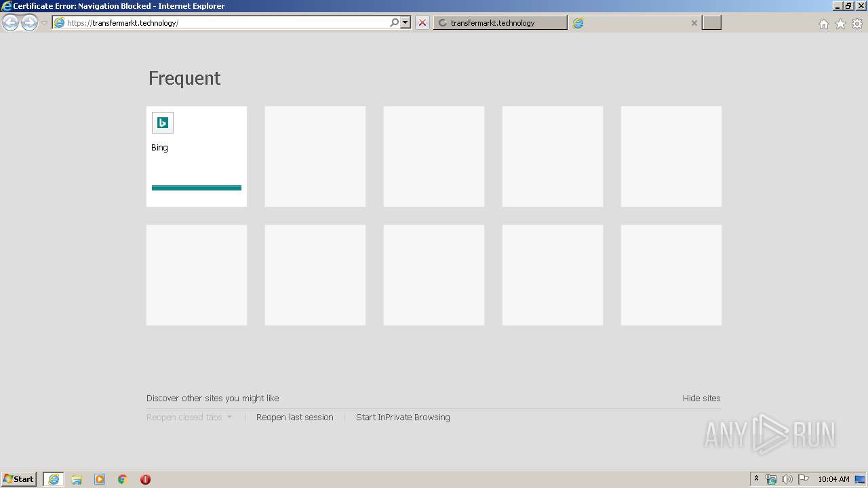Show hidden tray icons arrow

[756, 479]
